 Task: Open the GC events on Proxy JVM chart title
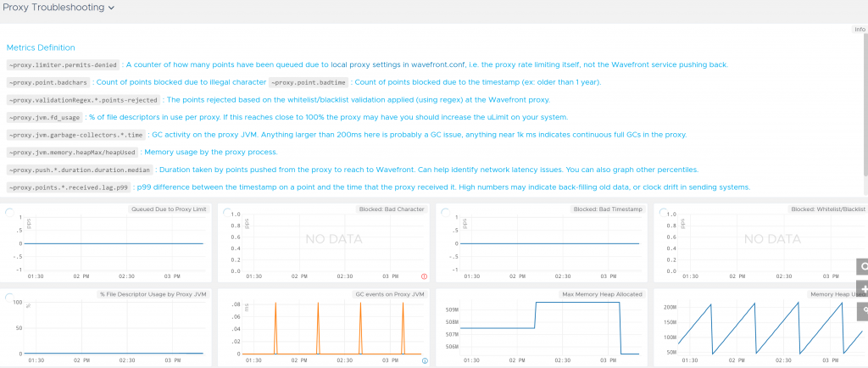389,294
